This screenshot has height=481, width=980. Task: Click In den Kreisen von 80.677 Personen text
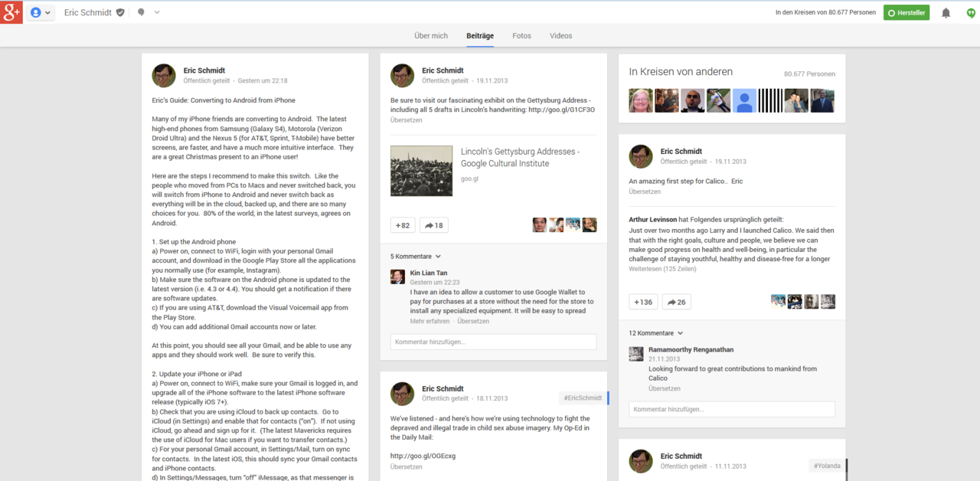coord(825,13)
